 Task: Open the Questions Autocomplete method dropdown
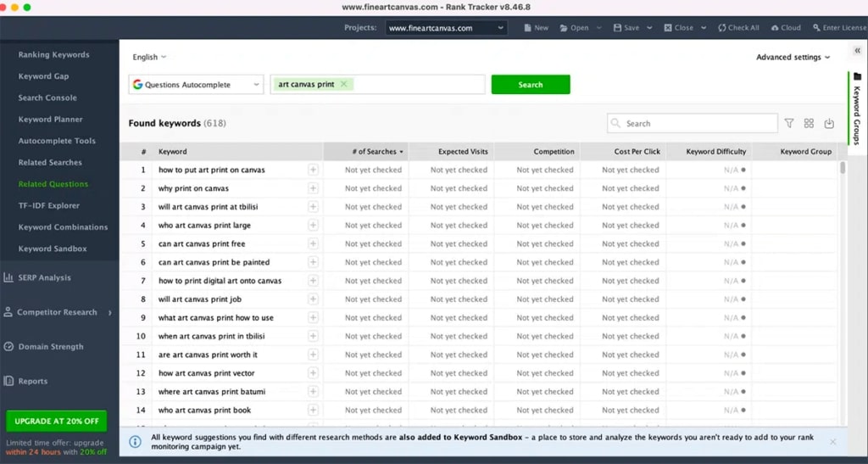click(x=196, y=85)
